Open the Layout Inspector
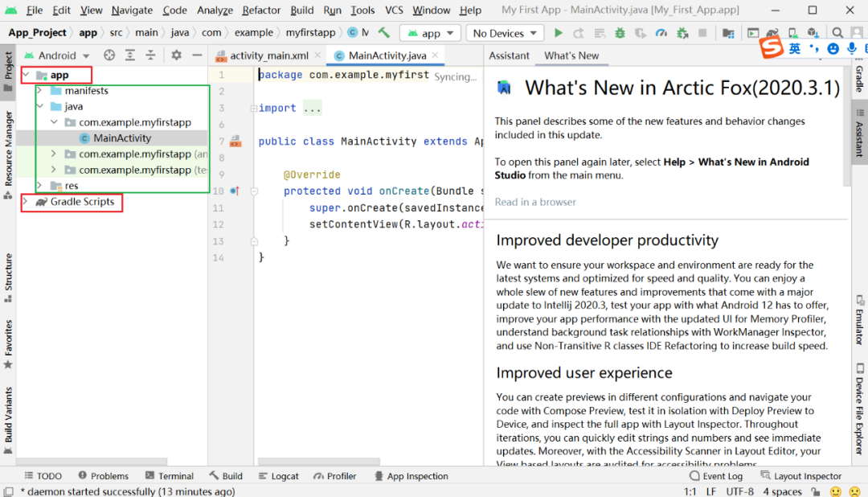Image resolution: width=868 pixels, height=497 pixels. (x=800, y=476)
